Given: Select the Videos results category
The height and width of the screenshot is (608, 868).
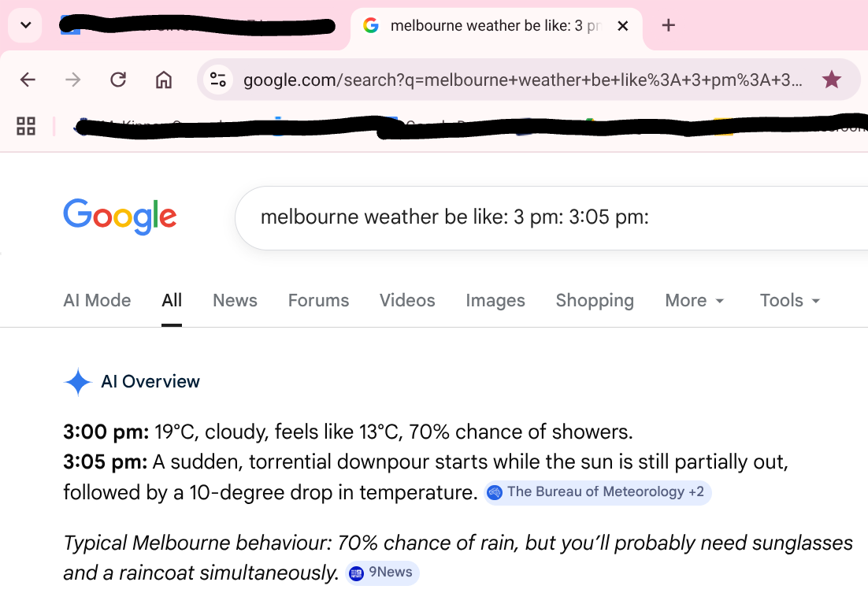Looking at the screenshot, I should pyautogui.click(x=406, y=300).
